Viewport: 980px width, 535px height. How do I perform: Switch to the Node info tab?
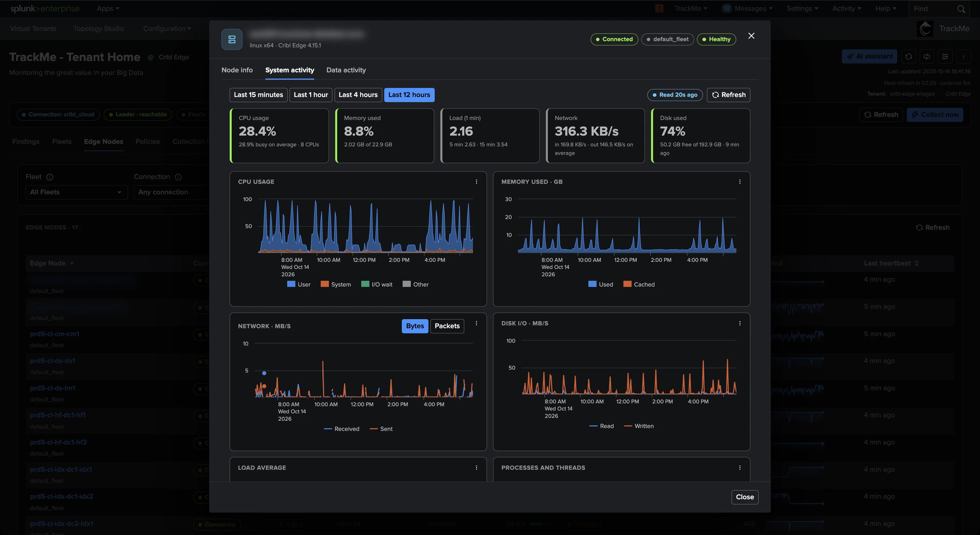click(237, 70)
